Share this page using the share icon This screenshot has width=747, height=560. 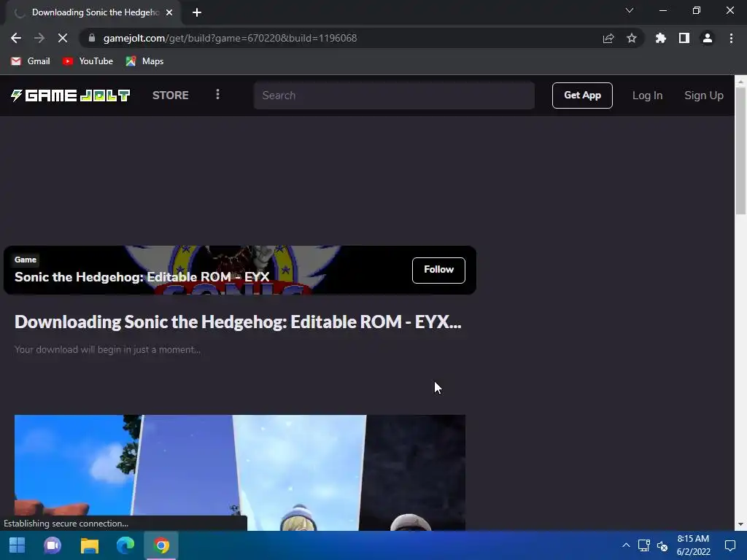pyautogui.click(x=608, y=38)
